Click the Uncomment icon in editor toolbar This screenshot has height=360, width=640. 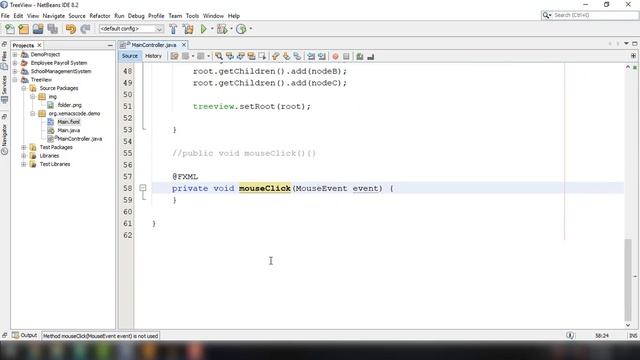point(371,56)
